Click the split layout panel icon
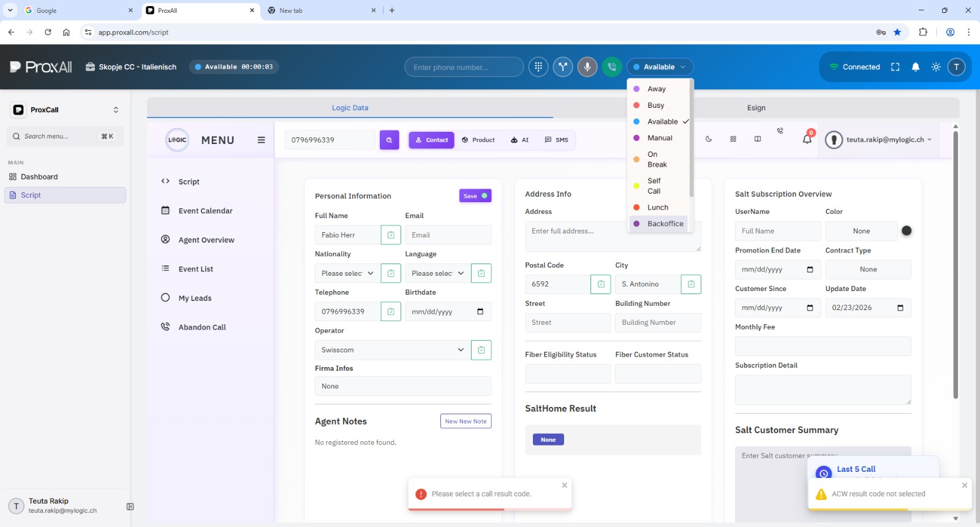Screen dimensions: 980x527 coord(758,139)
